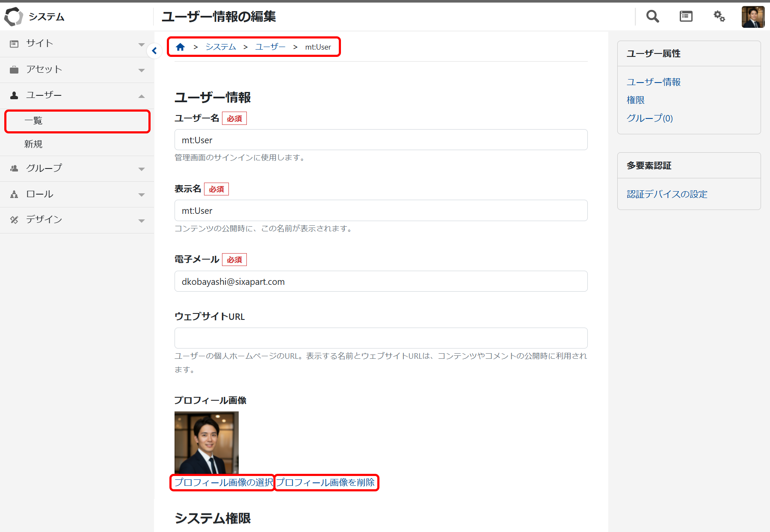Viewport: 770px width, 532px height.
Task: Select the アセット sidebar icon
Action: click(x=14, y=69)
